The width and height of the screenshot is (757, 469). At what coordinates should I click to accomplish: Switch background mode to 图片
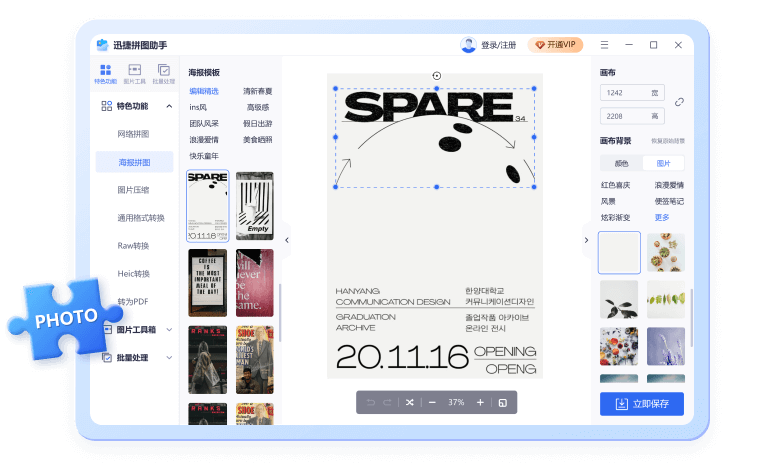coord(663,163)
